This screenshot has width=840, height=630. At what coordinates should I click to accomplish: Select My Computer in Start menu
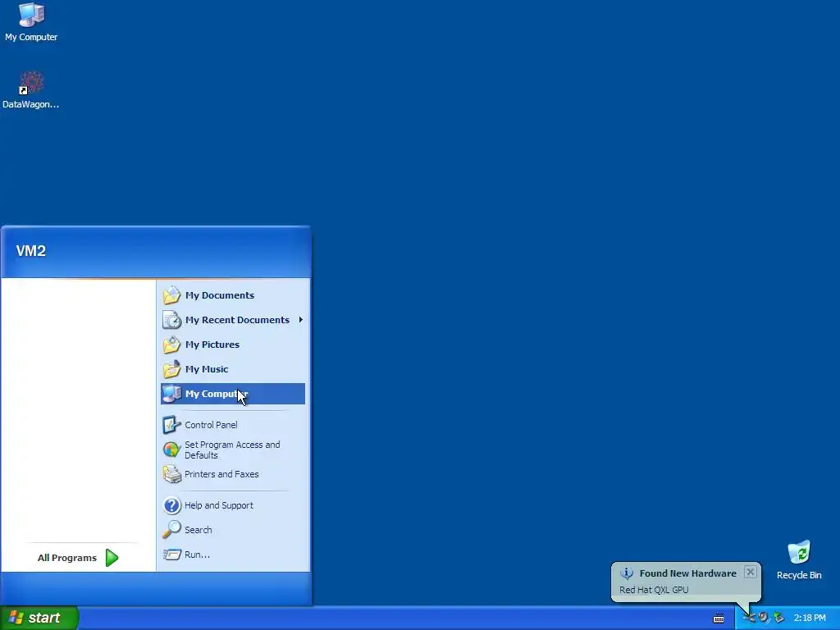232,394
